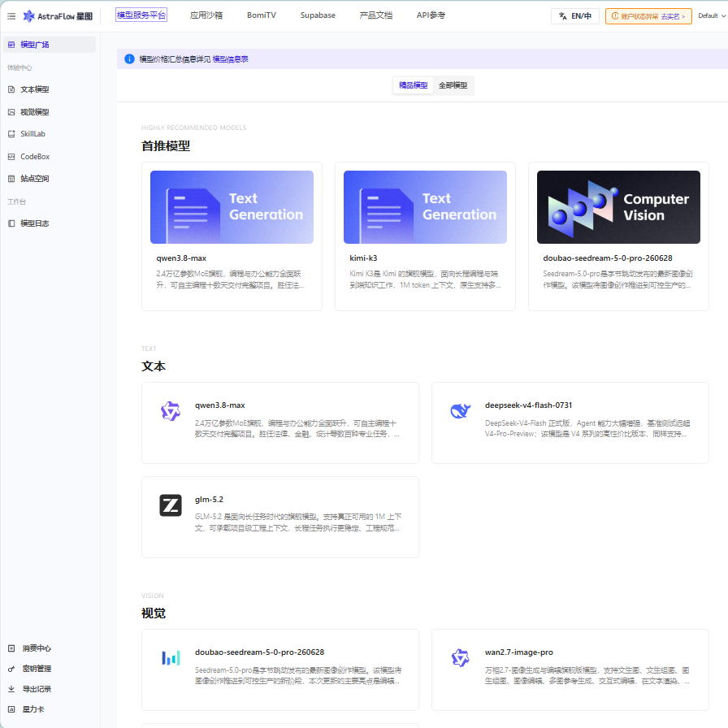Image resolution: width=728 pixels, height=728 pixels.
Task: Click the CodeBox sidebar icon
Action: pos(11,157)
